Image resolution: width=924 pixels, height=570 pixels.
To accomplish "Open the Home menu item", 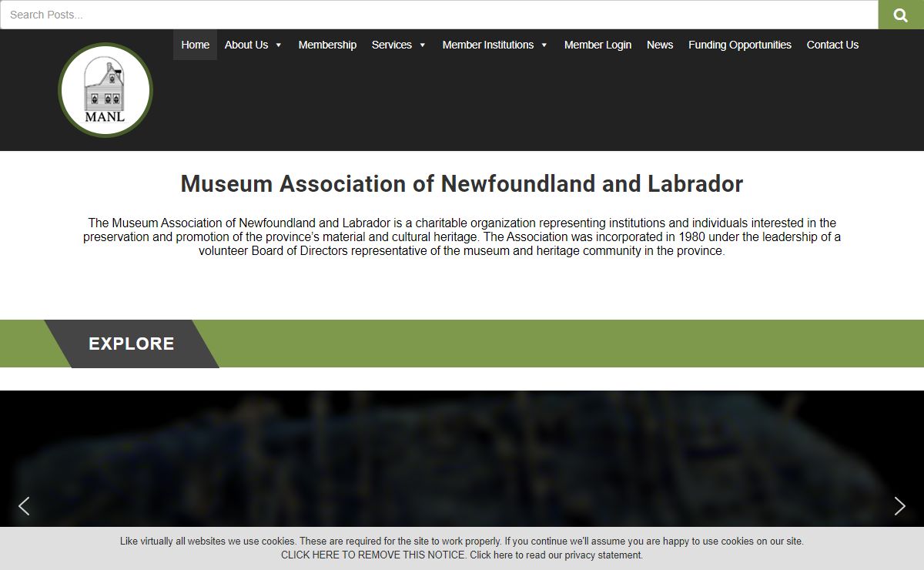I will click(195, 45).
